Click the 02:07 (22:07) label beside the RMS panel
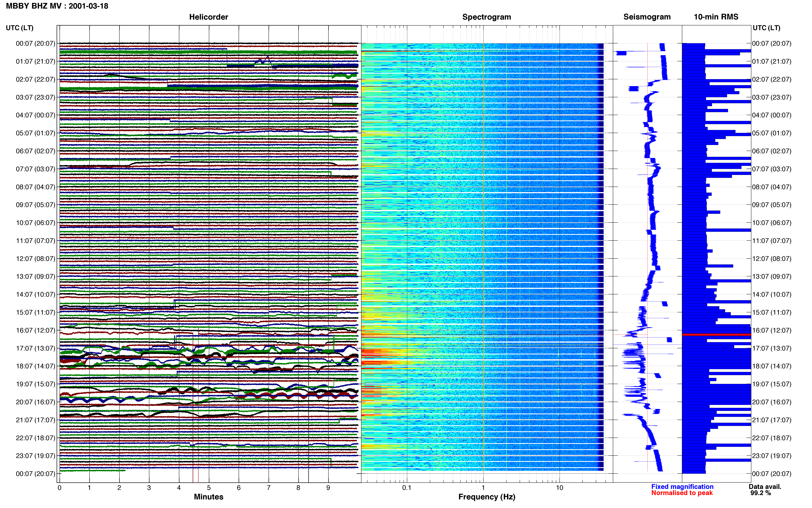Screen dimensions: 812x508 click(x=772, y=79)
